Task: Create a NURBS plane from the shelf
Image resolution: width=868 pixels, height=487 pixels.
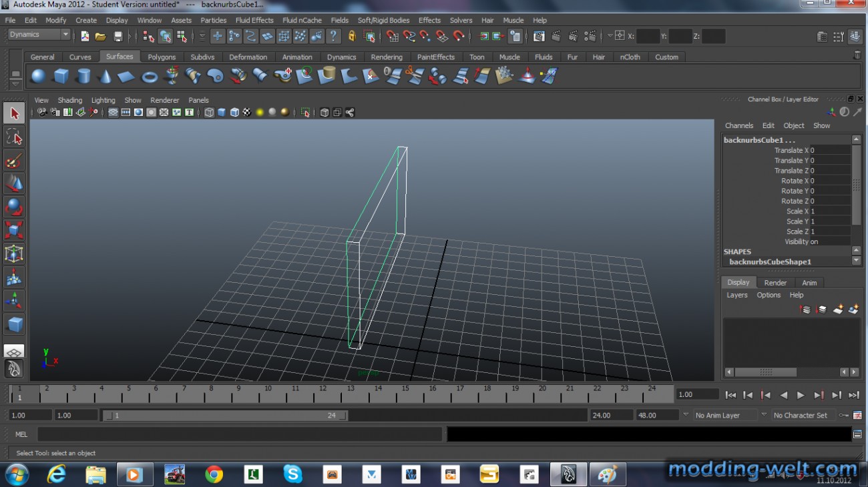Action: [127, 76]
